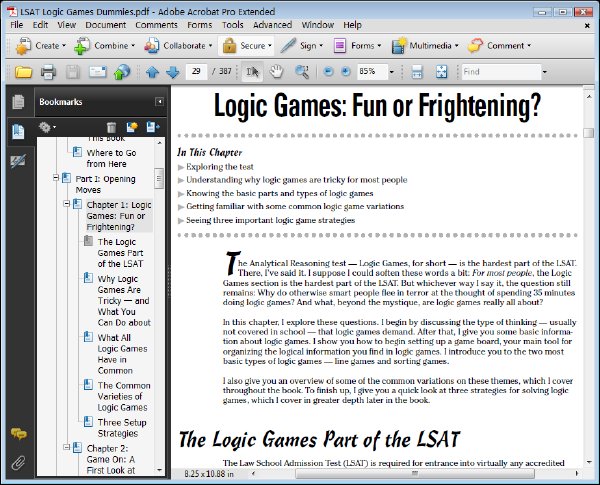Click the Open folder icon in toolbar
Screen dimensions: 600x485
23,72
